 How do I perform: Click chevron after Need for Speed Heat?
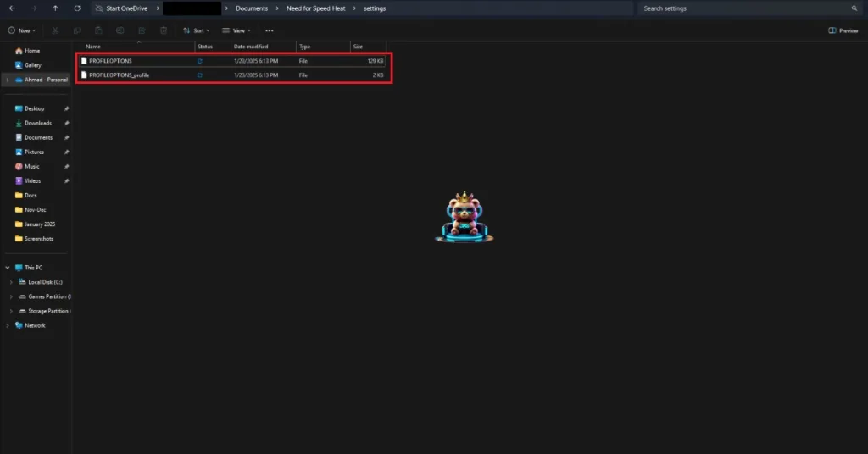click(354, 8)
